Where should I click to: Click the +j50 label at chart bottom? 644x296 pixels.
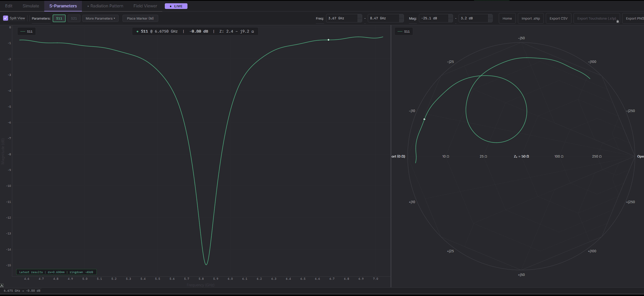click(x=521, y=275)
